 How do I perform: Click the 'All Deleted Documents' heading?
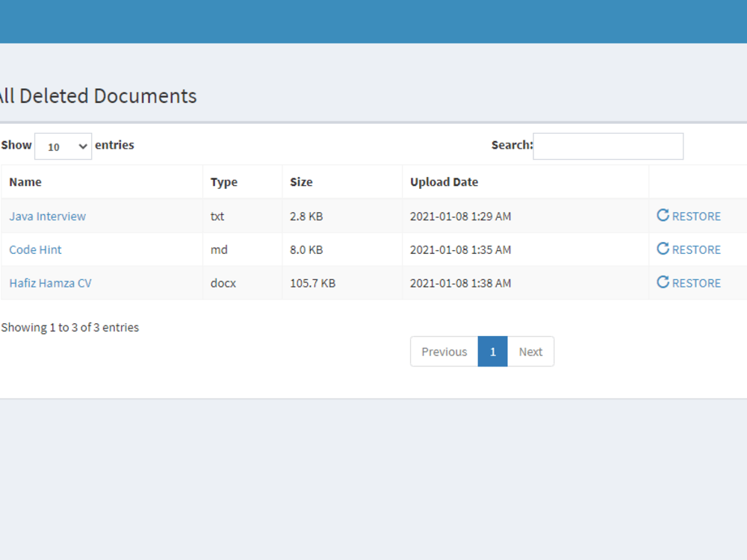[97, 96]
